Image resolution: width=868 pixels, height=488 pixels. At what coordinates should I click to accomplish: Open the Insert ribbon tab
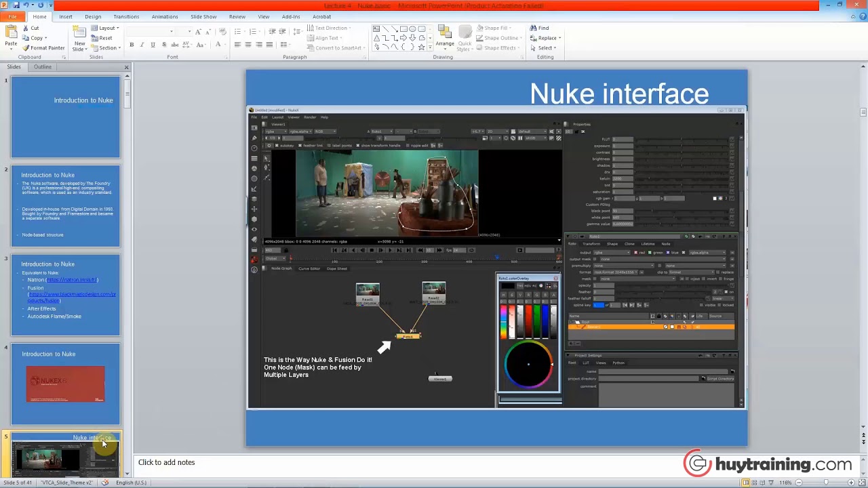click(x=66, y=16)
